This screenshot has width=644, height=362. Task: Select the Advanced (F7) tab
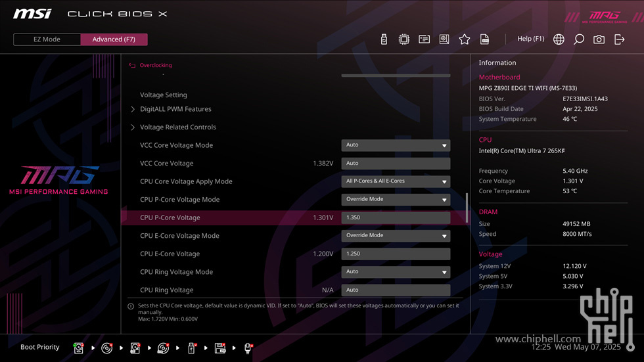coord(114,39)
